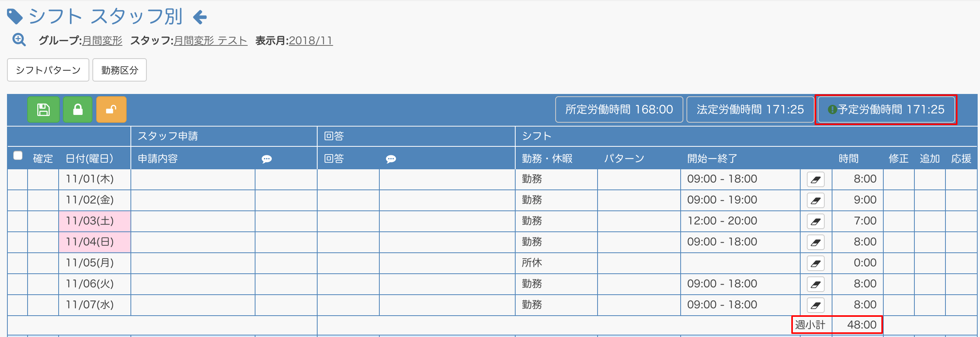Click eraser icon for 11/01(木) row
Image resolution: width=980 pixels, height=337 pixels.
click(816, 179)
